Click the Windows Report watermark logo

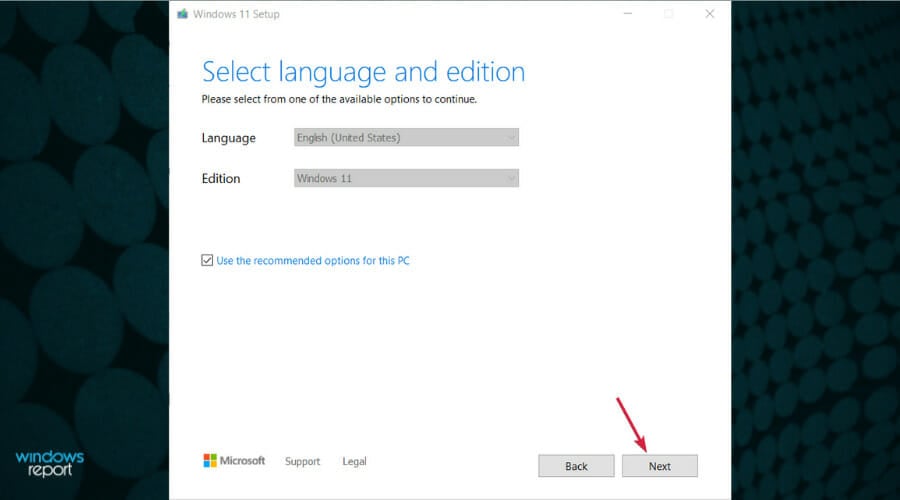[x=50, y=463]
